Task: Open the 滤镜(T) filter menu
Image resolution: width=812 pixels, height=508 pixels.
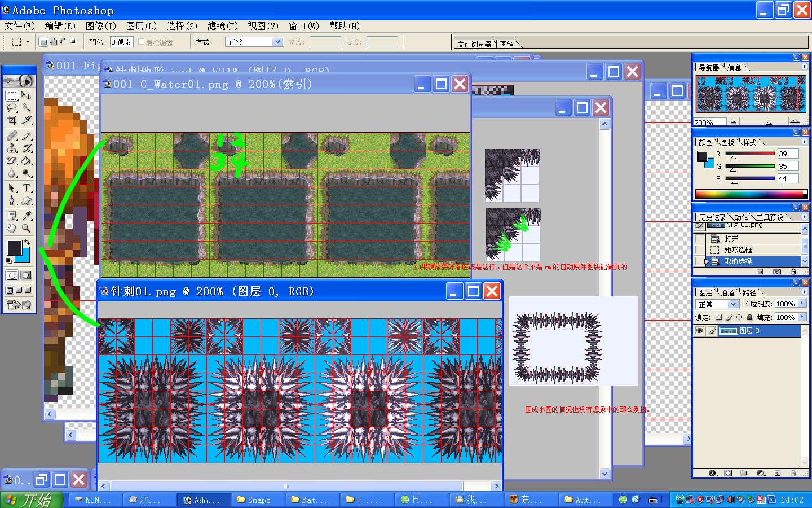Action: pyautogui.click(x=222, y=26)
